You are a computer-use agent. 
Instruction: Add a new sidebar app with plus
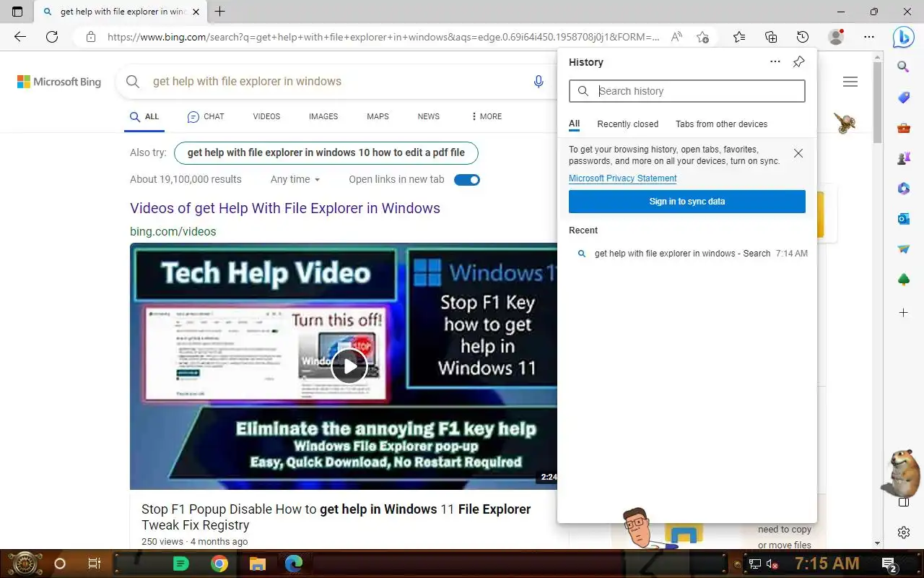coord(903,313)
